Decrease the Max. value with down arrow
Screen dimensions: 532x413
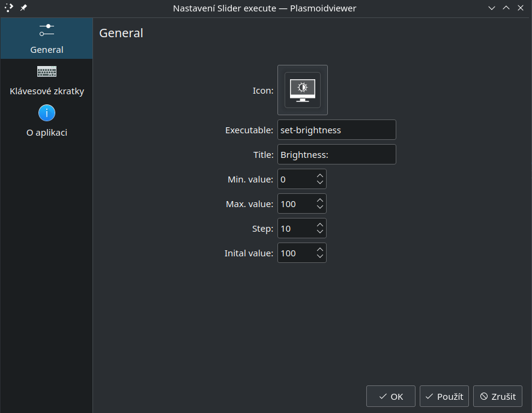point(319,207)
